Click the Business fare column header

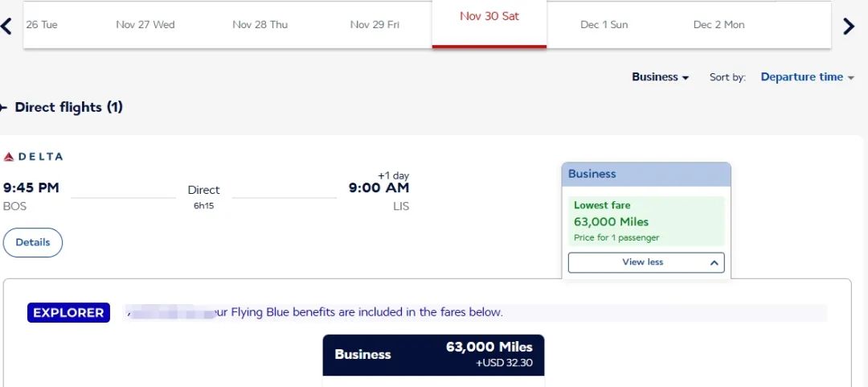(645, 174)
